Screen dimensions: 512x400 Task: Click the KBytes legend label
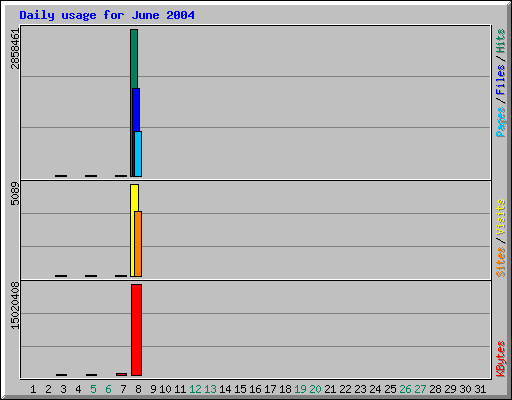500,359
